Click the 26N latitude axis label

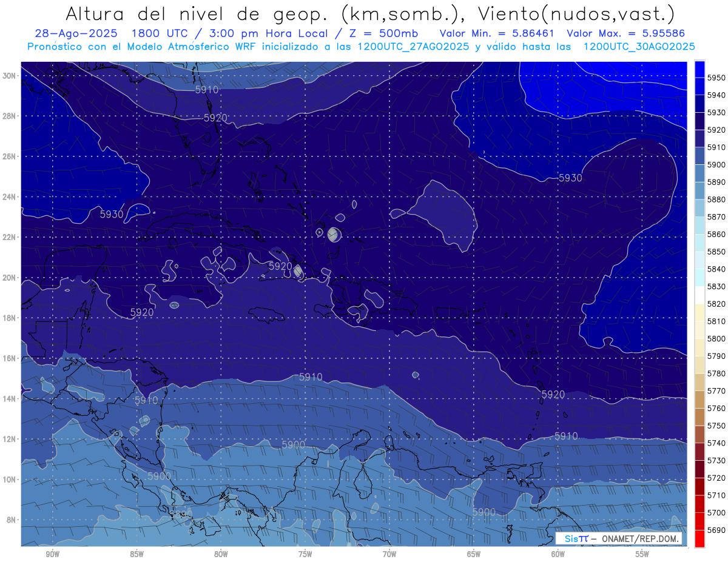[9, 156]
